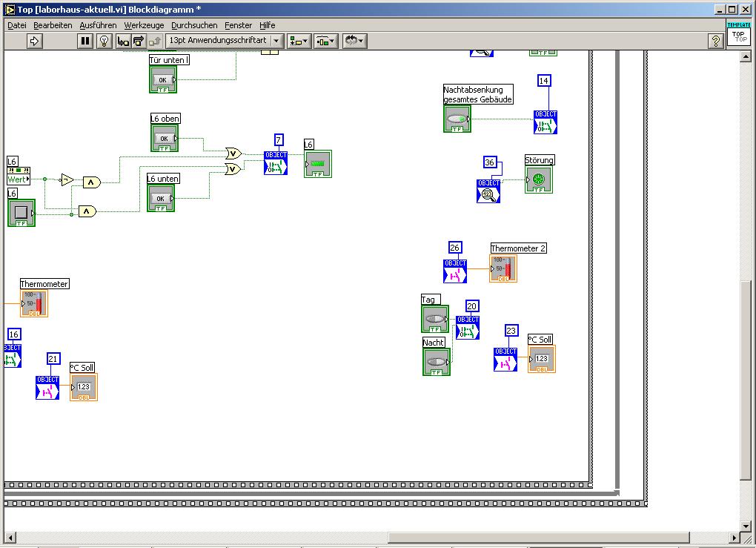
Task: Open the Distribute Objects dropdown
Action: pos(326,41)
